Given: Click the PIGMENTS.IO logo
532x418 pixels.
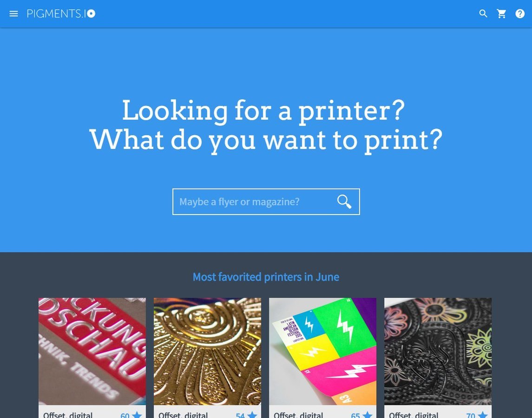Looking at the screenshot, I should (61, 13).
